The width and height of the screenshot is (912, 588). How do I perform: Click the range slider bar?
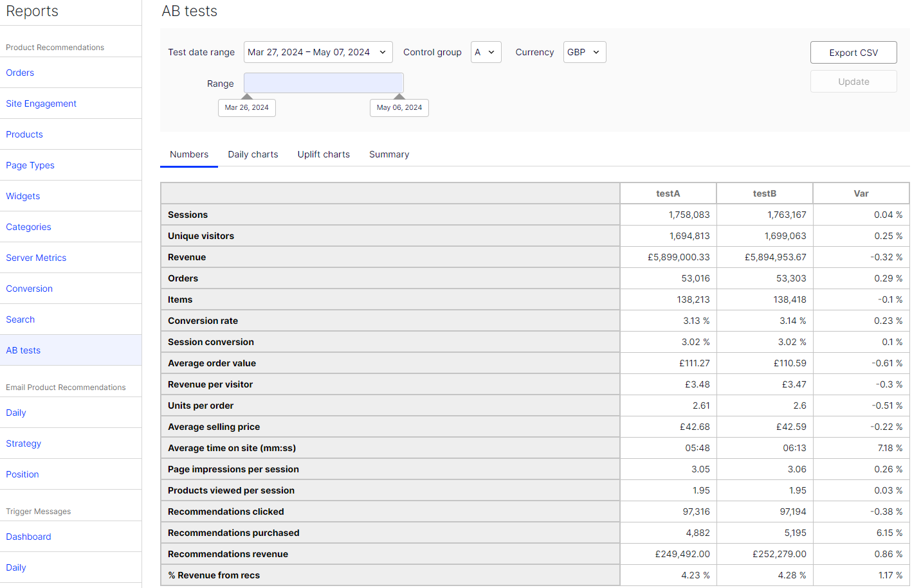(324, 83)
